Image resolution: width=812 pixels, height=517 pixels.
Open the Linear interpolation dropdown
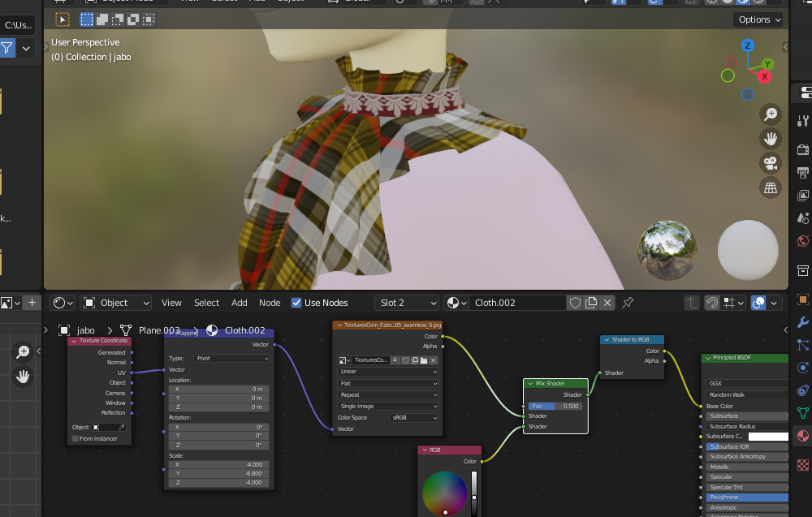[388, 372]
